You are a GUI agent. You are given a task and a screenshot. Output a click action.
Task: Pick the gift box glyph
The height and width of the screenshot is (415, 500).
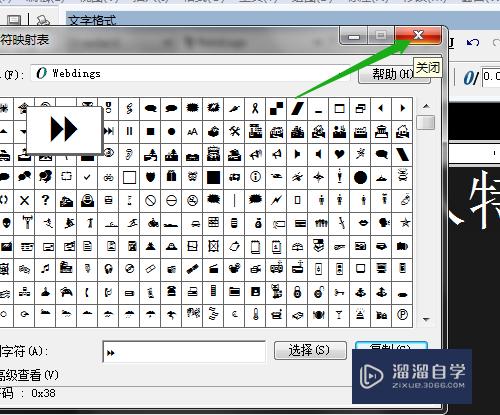pyautogui.click(x=171, y=177)
